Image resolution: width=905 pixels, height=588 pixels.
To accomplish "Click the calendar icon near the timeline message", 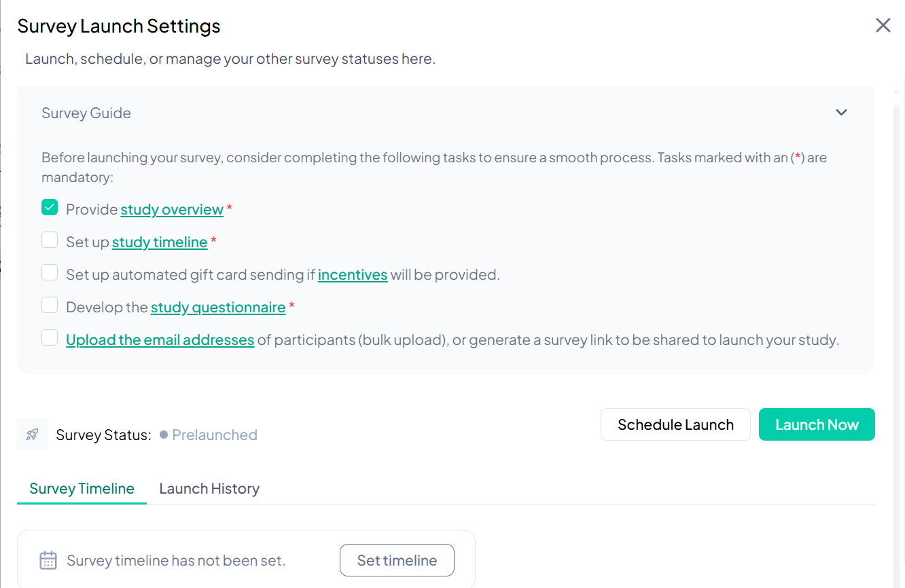I will coord(48,559).
